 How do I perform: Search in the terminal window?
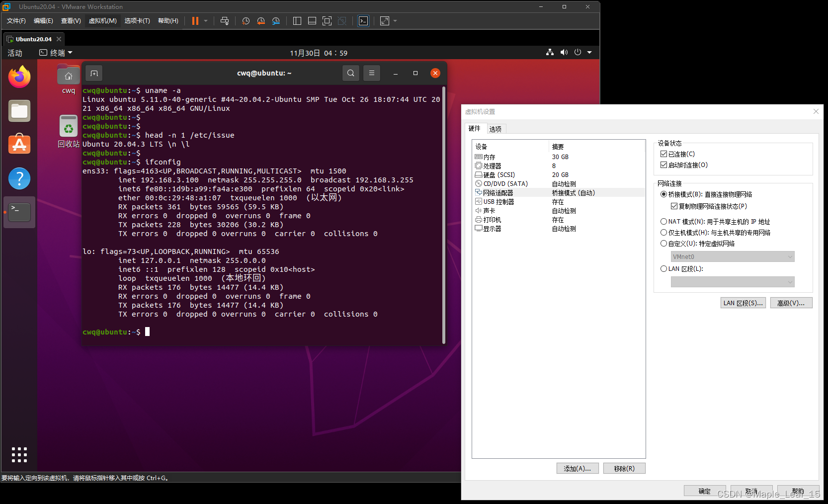coord(351,73)
